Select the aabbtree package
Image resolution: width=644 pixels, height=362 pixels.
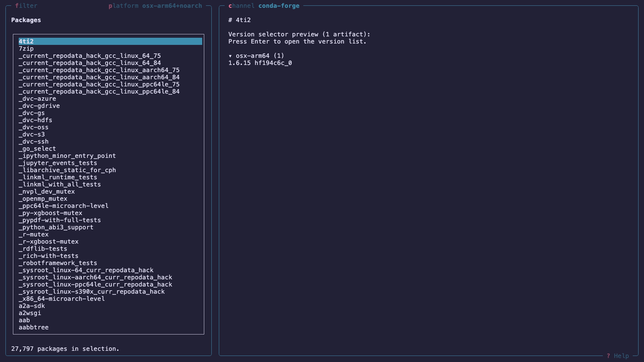34,327
